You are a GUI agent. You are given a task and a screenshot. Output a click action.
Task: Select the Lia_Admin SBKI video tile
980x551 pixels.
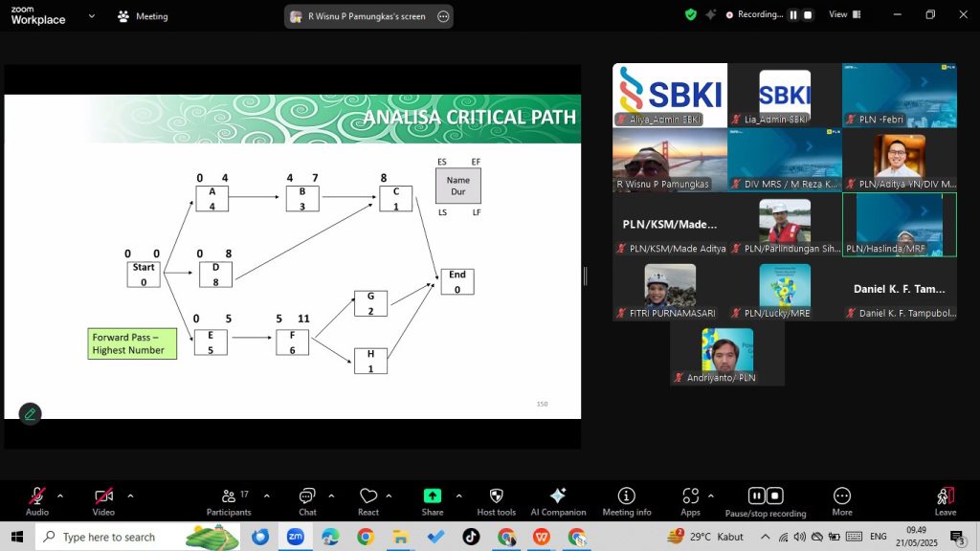[785, 96]
